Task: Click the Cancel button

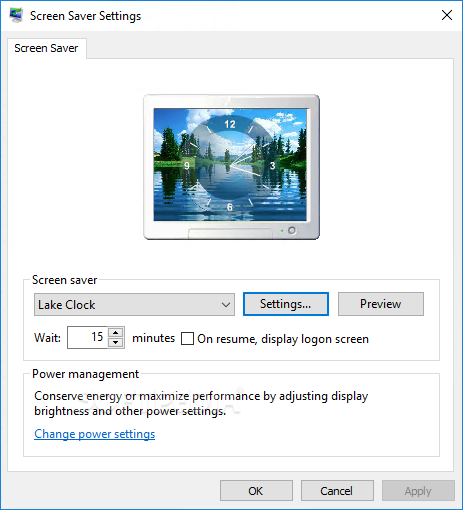Action: click(337, 491)
